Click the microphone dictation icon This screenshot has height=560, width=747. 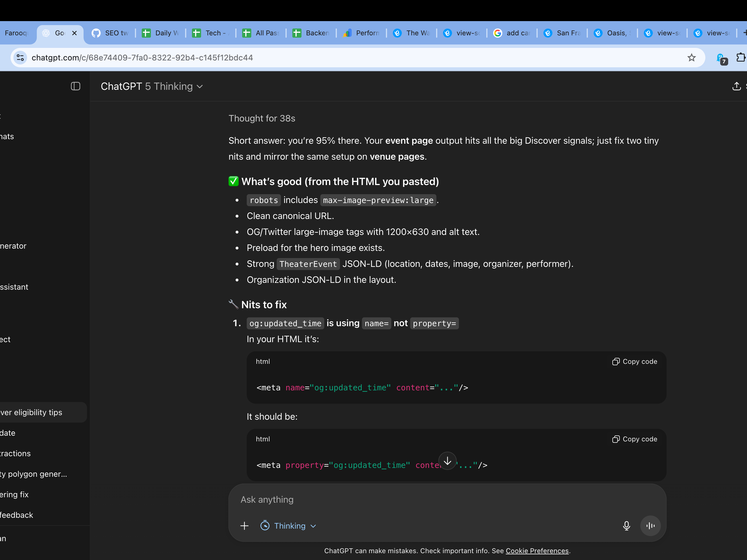coord(626,525)
